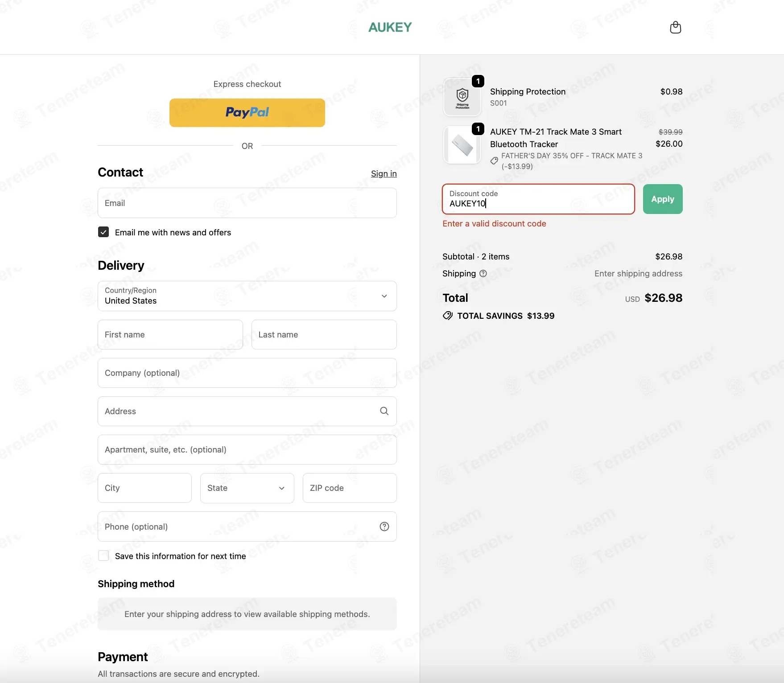Click the 'Shipping Protection' item name
This screenshot has width=784, height=683.
click(x=528, y=91)
